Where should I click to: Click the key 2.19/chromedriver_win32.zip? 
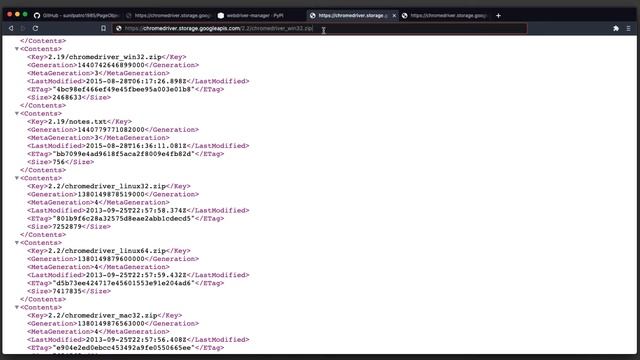click(105, 57)
